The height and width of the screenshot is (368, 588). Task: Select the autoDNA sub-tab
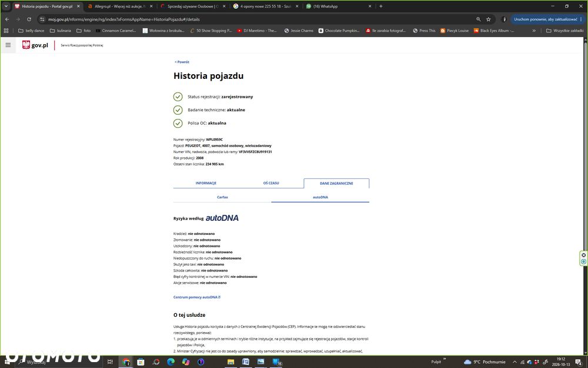[x=320, y=197]
